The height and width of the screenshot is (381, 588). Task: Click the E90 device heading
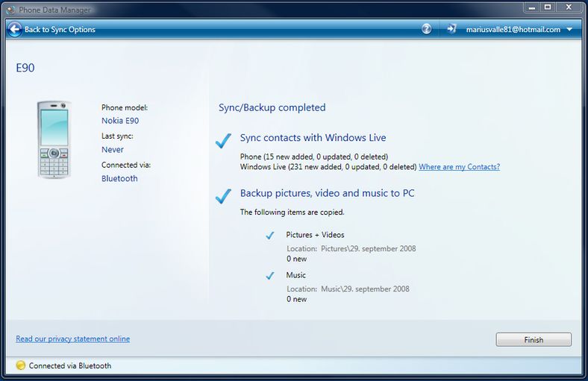coord(25,68)
